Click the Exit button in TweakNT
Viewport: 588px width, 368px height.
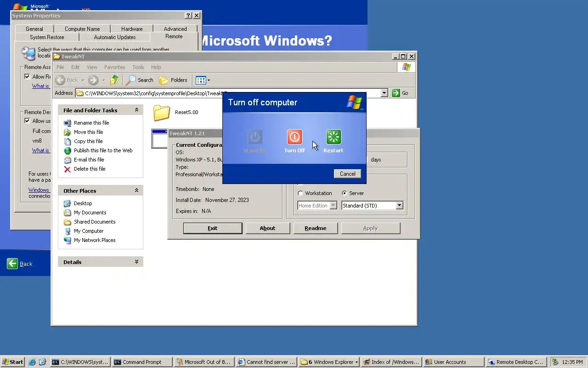point(212,228)
